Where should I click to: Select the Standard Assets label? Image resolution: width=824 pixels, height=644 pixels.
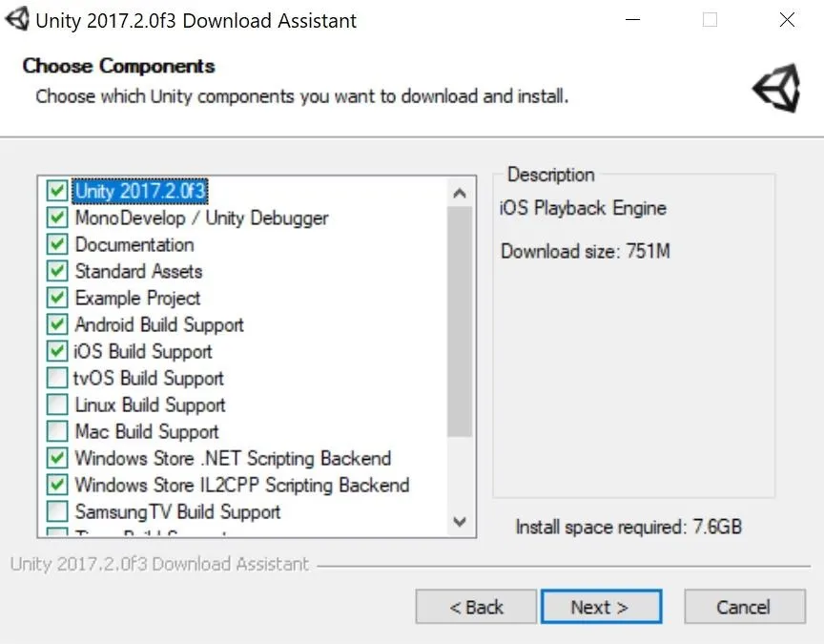138,271
